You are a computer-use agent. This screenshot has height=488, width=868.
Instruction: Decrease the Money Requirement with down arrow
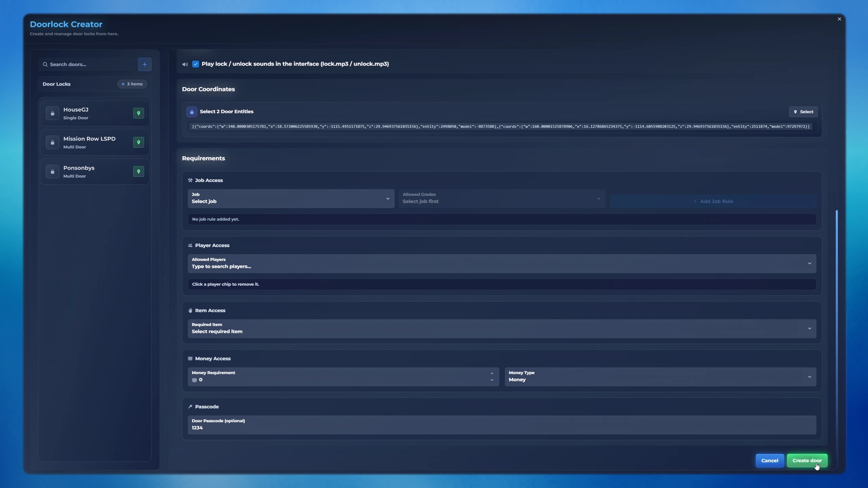492,380
